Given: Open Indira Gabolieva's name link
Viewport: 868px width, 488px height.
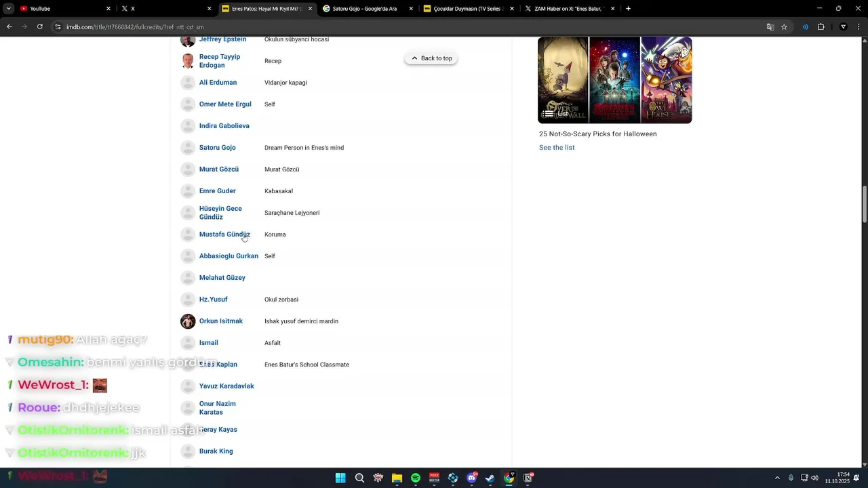Looking at the screenshot, I should [224, 126].
